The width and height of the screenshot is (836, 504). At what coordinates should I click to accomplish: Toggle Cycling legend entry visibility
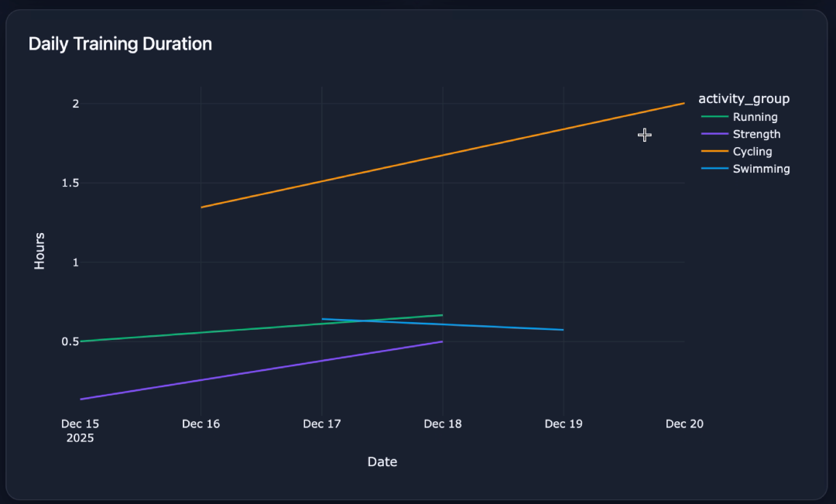752,152
